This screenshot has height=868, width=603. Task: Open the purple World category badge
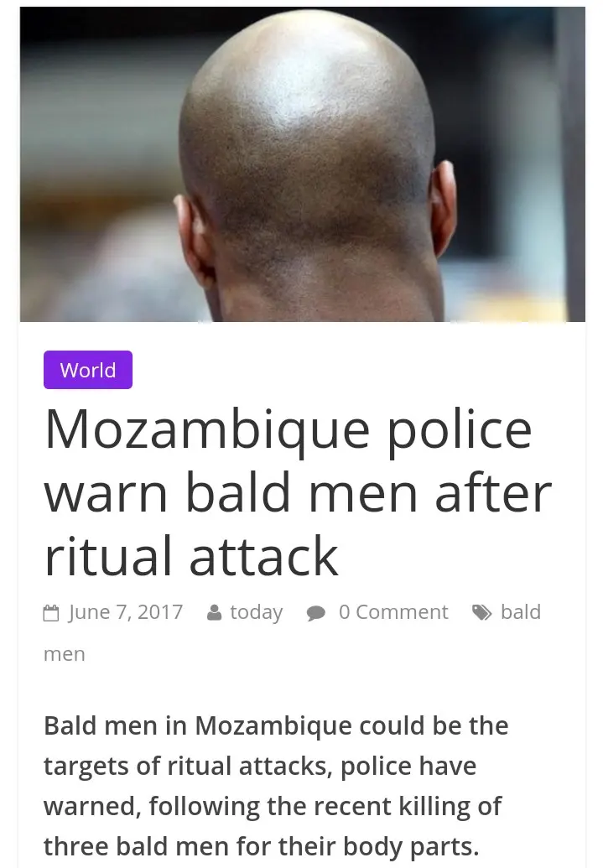(88, 370)
